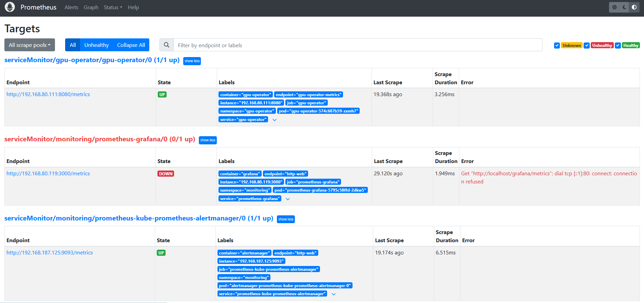Click the service="prometheus-grafana" label
Image resolution: width=644 pixels, height=303 pixels.
click(x=250, y=199)
